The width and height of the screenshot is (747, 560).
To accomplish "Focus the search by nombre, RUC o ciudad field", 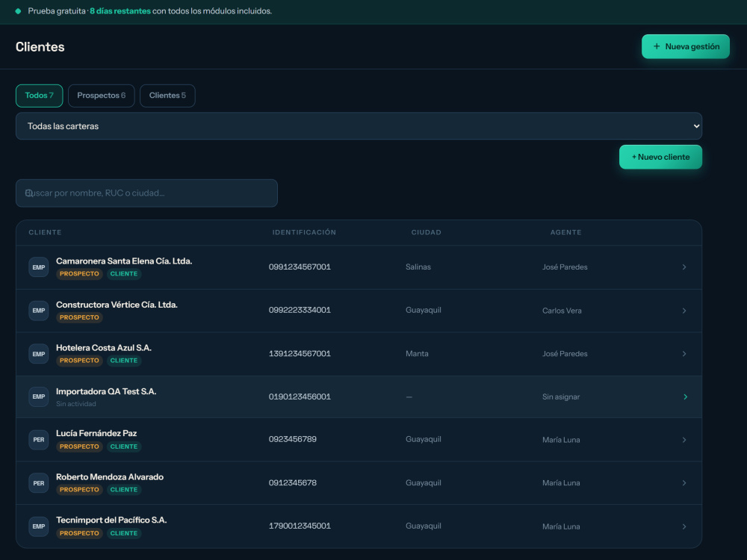I will (x=146, y=193).
